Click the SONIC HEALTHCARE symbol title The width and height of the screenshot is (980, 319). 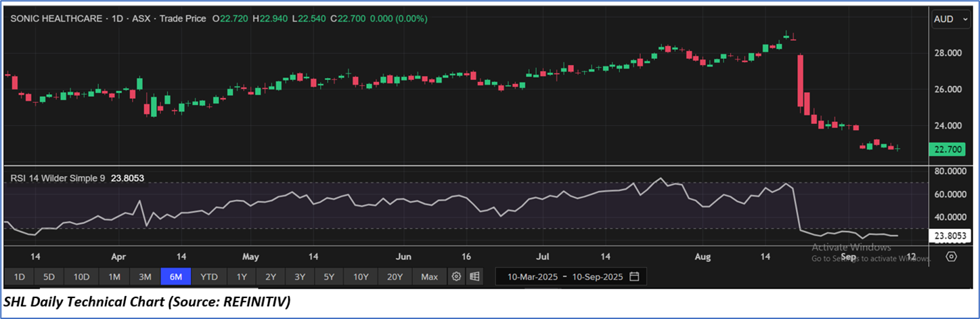coord(53,19)
